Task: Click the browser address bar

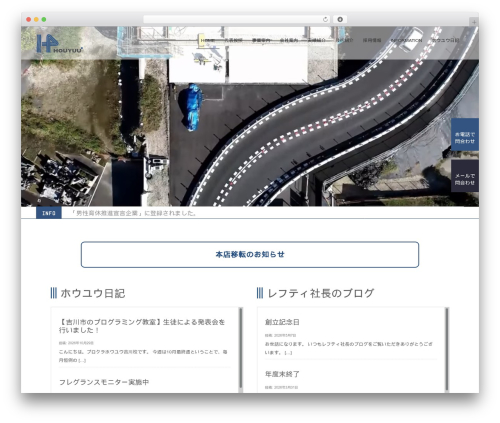Action: click(x=236, y=19)
